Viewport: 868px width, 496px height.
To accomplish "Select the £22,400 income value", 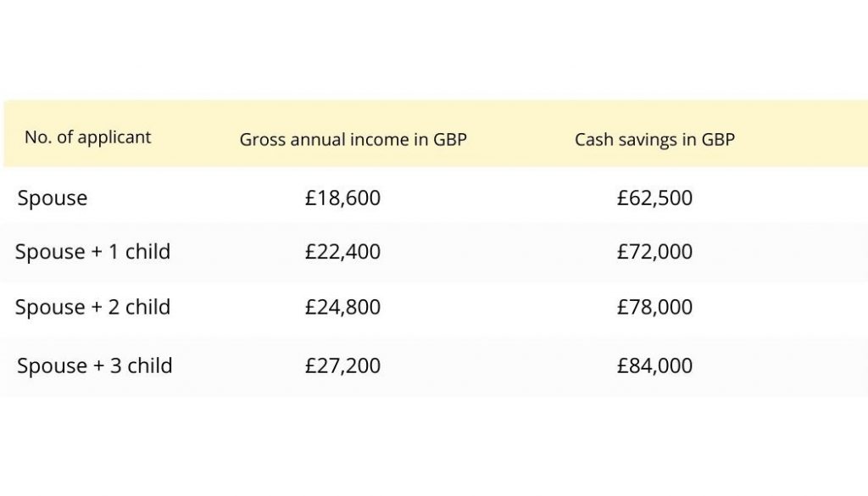I will [x=342, y=252].
